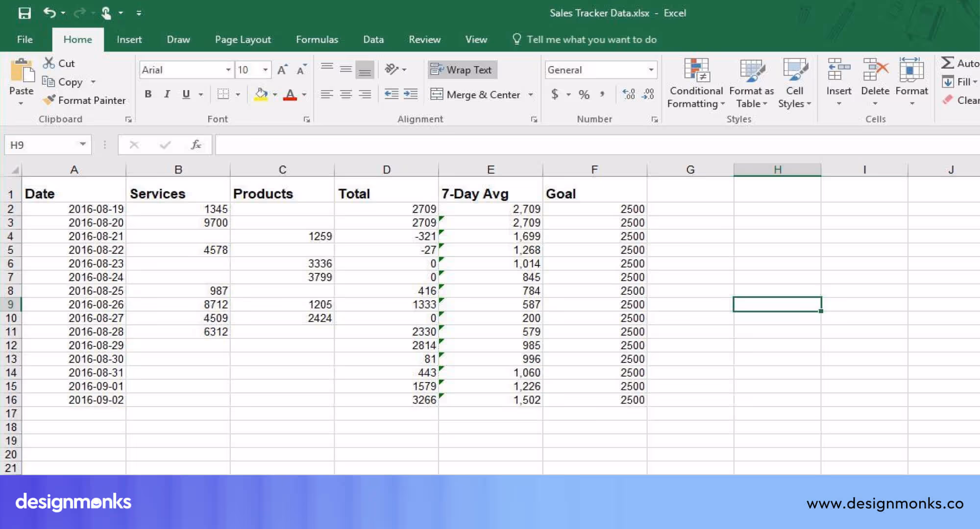
Task: Decrease font size with the small A icon
Action: [302, 70]
